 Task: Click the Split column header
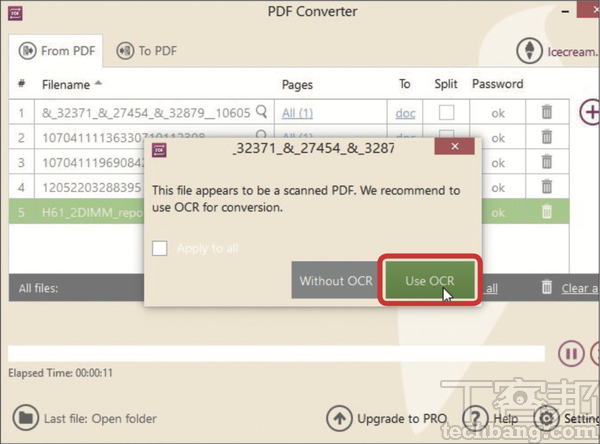446,84
